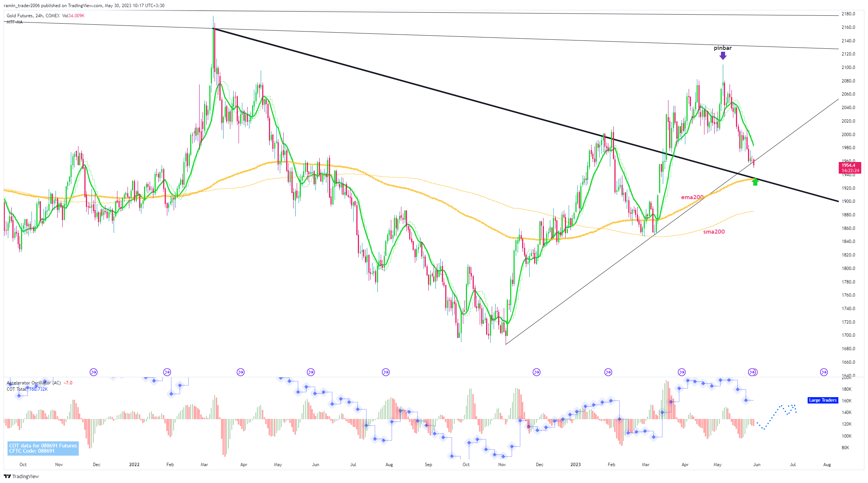Select the 'pinbar' text annotation
This screenshot has height=483, width=868.
tap(722, 48)
